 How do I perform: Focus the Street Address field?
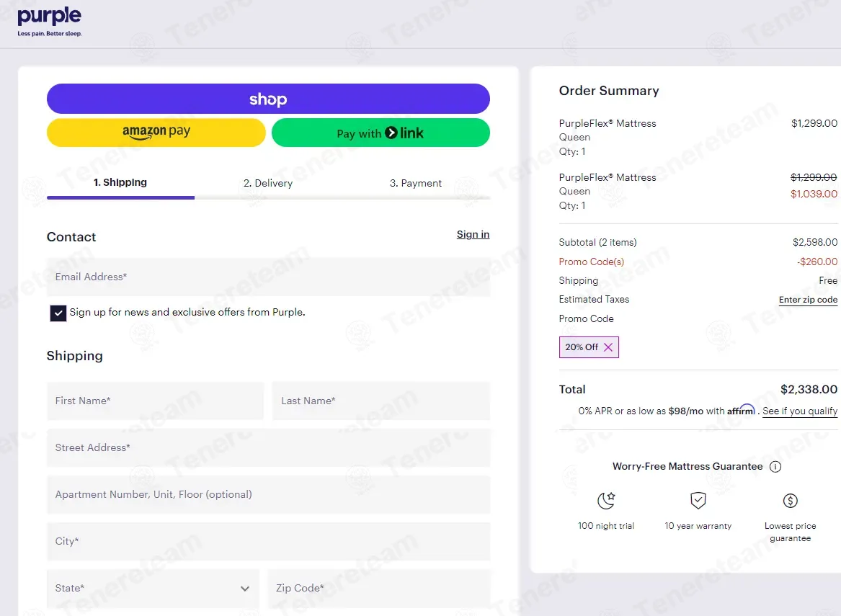[268, 447]
